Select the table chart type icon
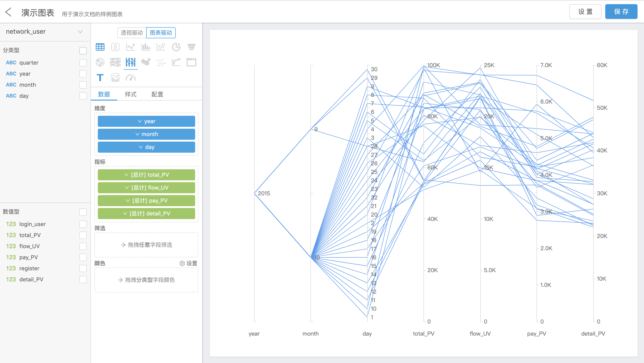Screen dimensions: 644x363 (100, 47)
